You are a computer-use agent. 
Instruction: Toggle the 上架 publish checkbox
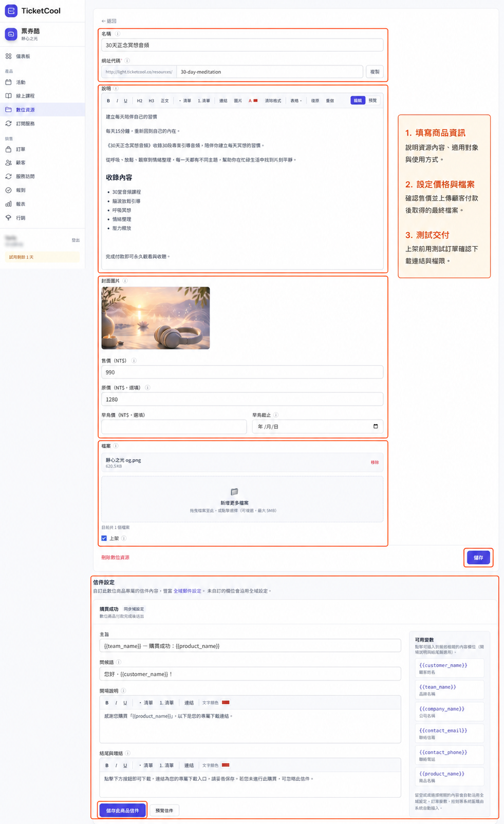[104, 538]
